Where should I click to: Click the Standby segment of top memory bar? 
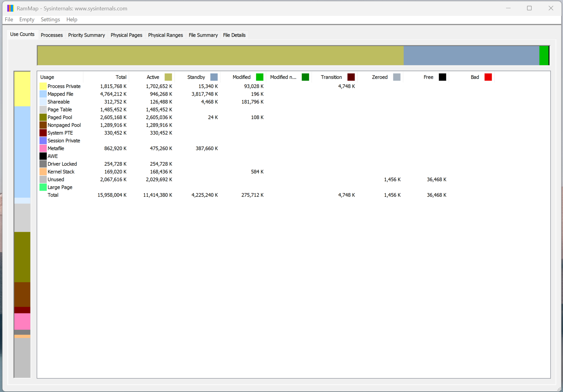click(x=471, y=55)
